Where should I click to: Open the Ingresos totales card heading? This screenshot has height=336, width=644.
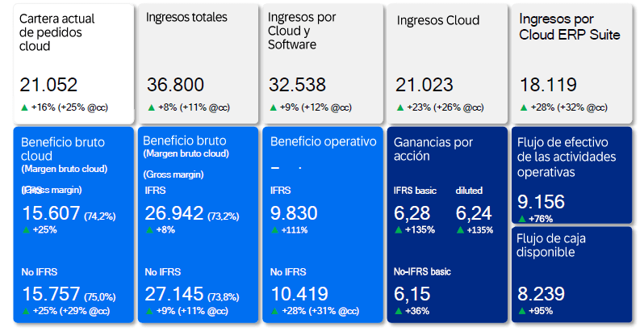point(186,17)
